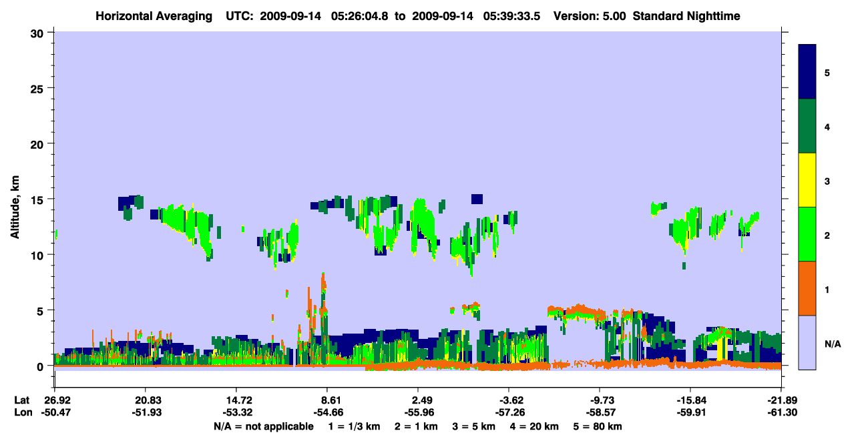This screenshot has width=868, height=445.
Task: Click the legend text 'N/A = not applicable'
Action: click(263, 426)
